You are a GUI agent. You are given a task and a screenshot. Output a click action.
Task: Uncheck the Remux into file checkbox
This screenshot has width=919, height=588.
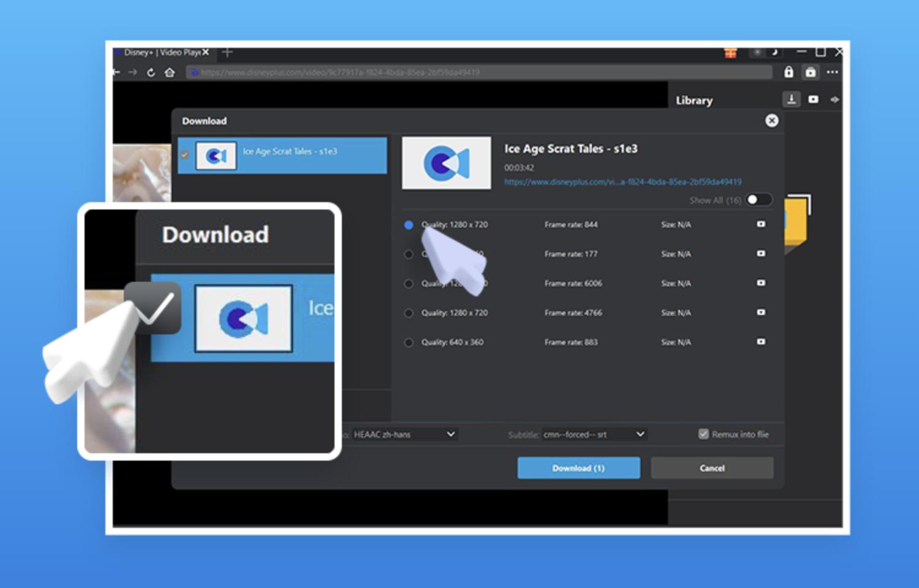coord(703,434)
